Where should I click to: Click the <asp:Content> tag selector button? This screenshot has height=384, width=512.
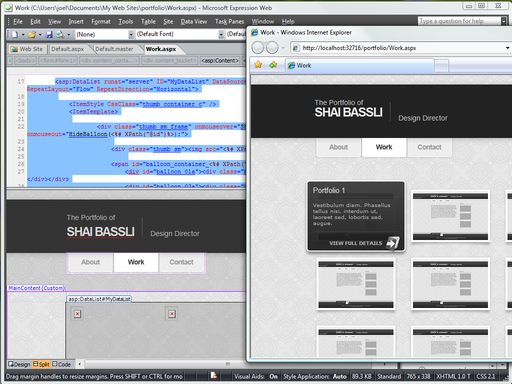220,60
